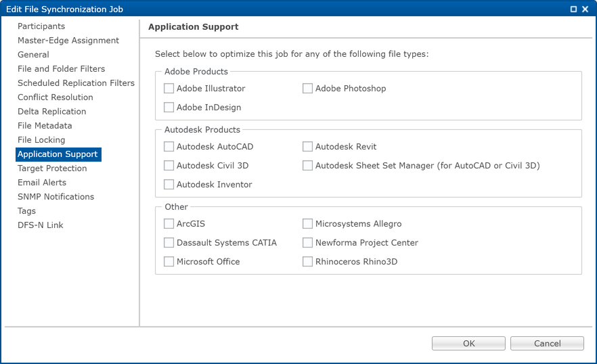The width and height of the screenshot is (597, 364).
Task: Confirm changes with the OK button
Action: click(468, 344)
